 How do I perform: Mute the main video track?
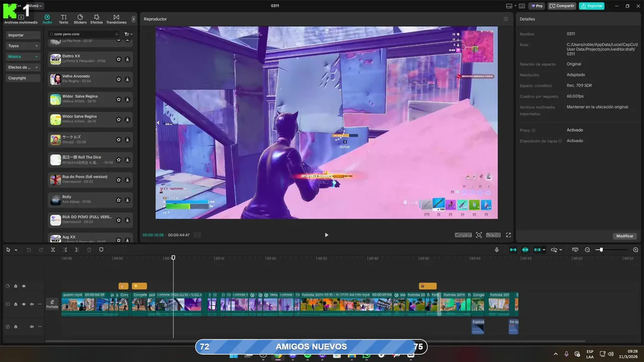[32, 304]
